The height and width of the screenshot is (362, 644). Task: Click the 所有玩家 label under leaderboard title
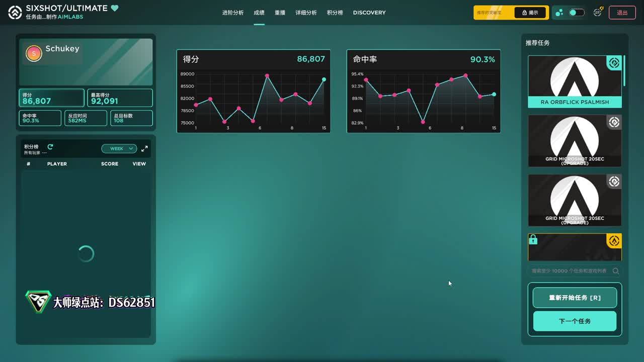point(32,153)
